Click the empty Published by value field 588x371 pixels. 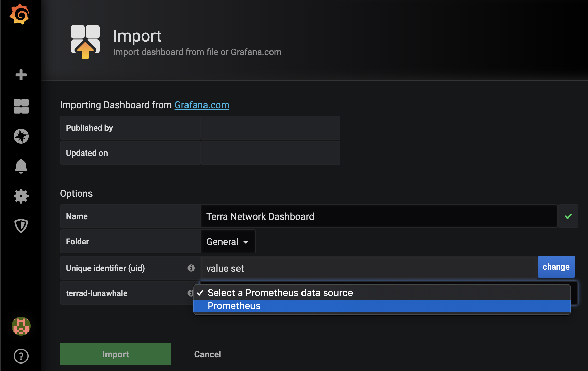tap(270, 128)
